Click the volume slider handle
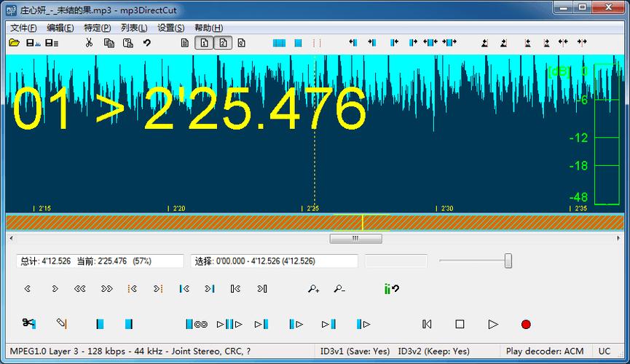The image size is (630, 364). (x=508, y=261)
